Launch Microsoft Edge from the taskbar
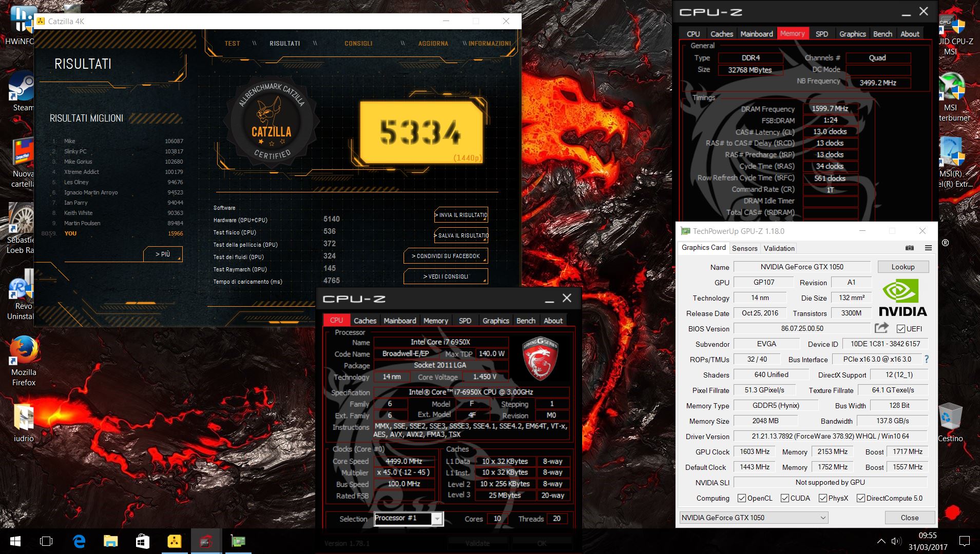Image resolution: width=980 pixels, height=554 pixels. 79,541
